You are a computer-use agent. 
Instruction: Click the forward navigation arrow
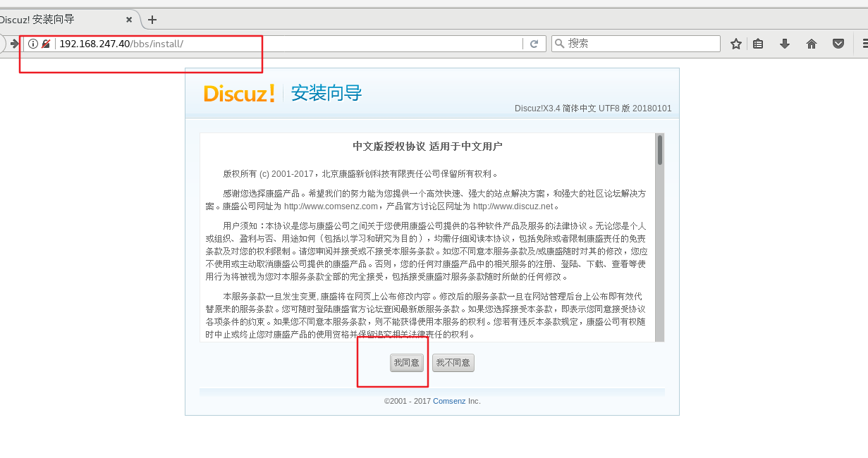[14, 44]
